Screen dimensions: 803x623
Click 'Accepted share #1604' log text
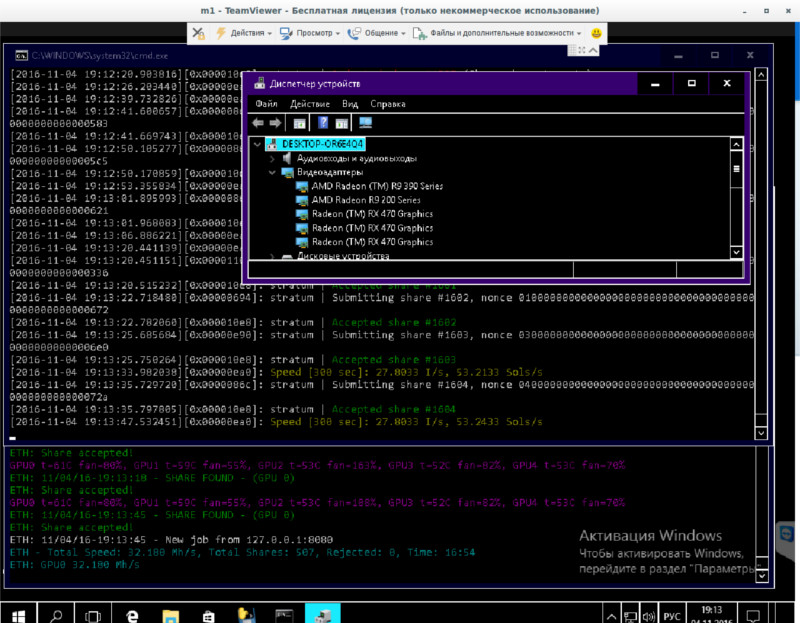tap(393, 410)
